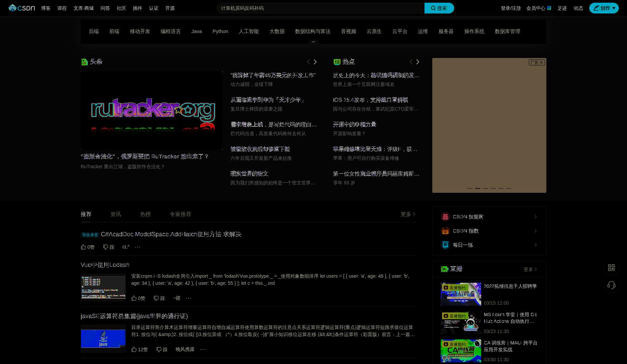Open CSDN 技能树 icon entry

445,217
